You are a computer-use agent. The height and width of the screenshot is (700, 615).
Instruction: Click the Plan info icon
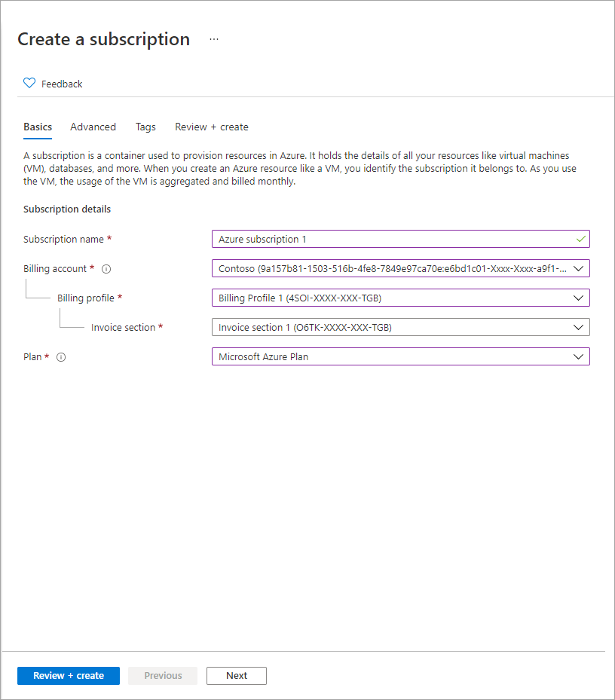coord(61,357)
